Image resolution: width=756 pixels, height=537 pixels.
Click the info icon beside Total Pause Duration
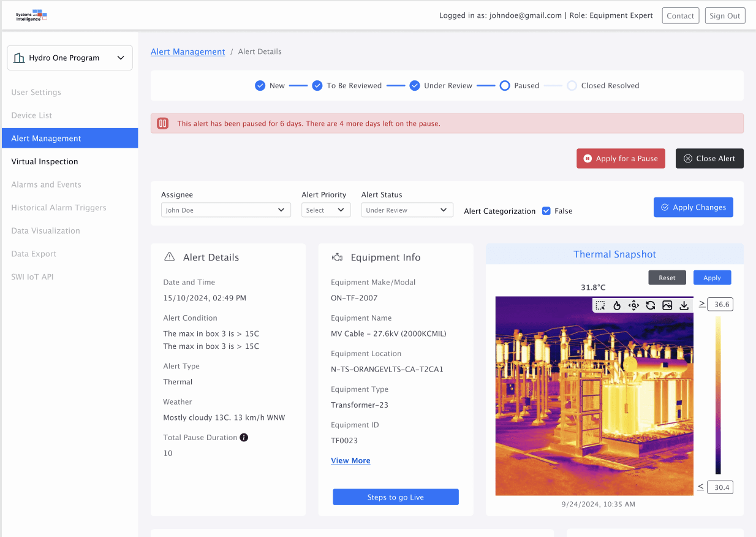(x=244, y=438)
